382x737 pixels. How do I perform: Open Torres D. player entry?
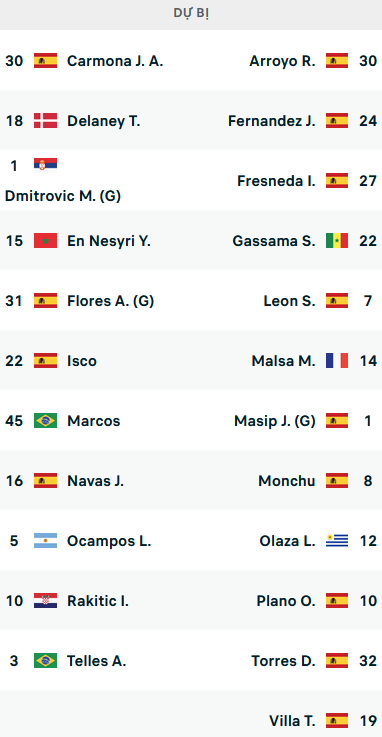(283, 661)
